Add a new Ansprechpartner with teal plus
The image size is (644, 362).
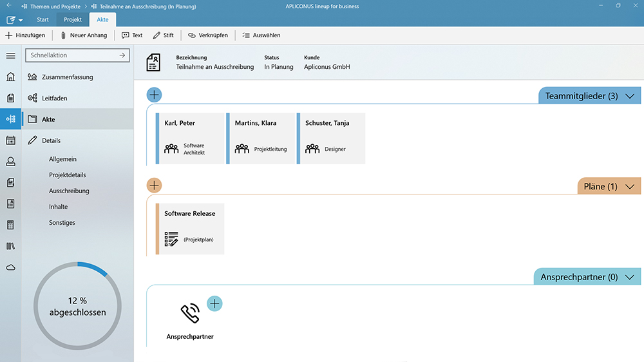214,303
